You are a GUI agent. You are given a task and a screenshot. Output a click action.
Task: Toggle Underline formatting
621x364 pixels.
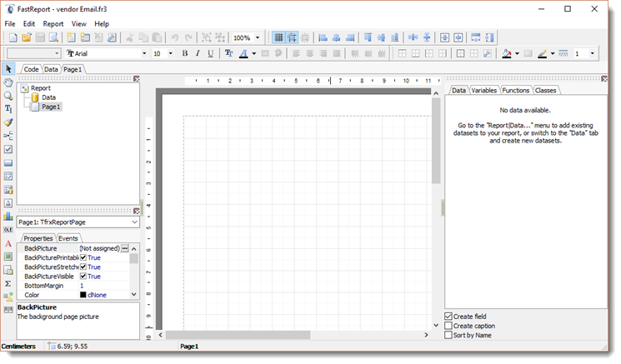(x=211, y=53)
